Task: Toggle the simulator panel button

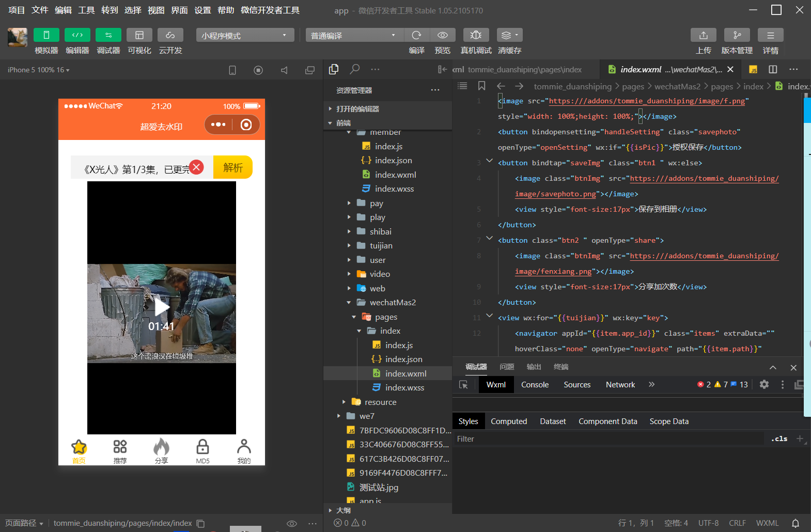Action: 46,35
